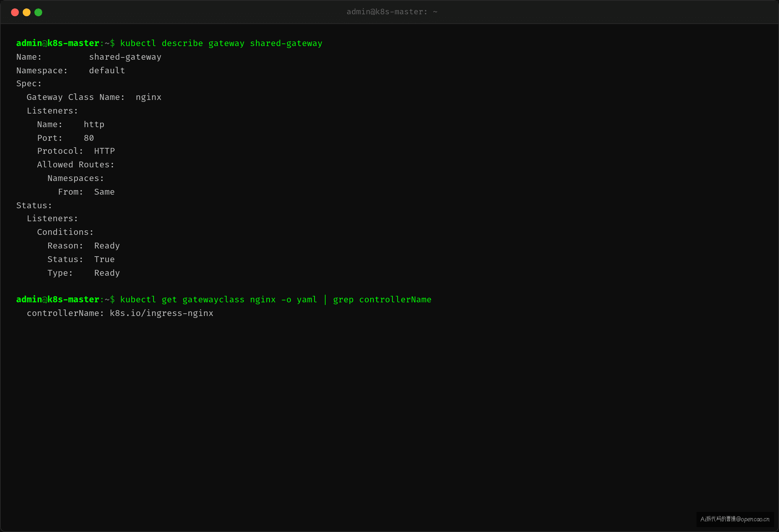Click the shared-gateway name value
Viewport: 779px width, 532px height.
click(125, 57)
